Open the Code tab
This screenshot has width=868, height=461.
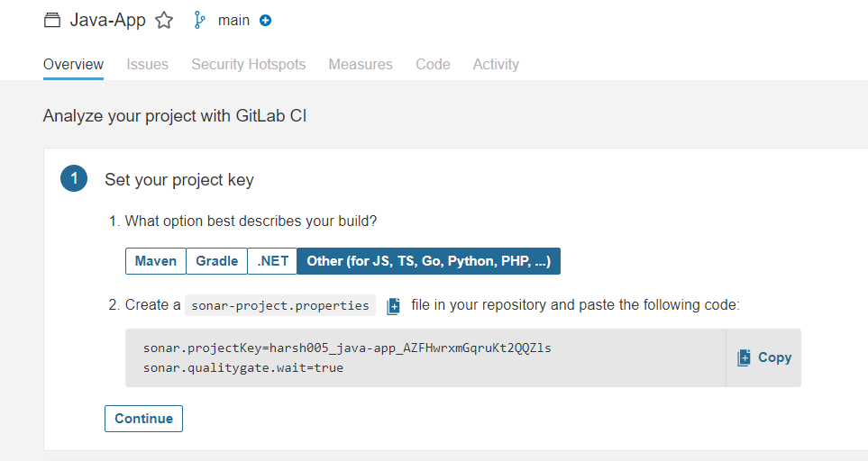click(x=433, y=64)
